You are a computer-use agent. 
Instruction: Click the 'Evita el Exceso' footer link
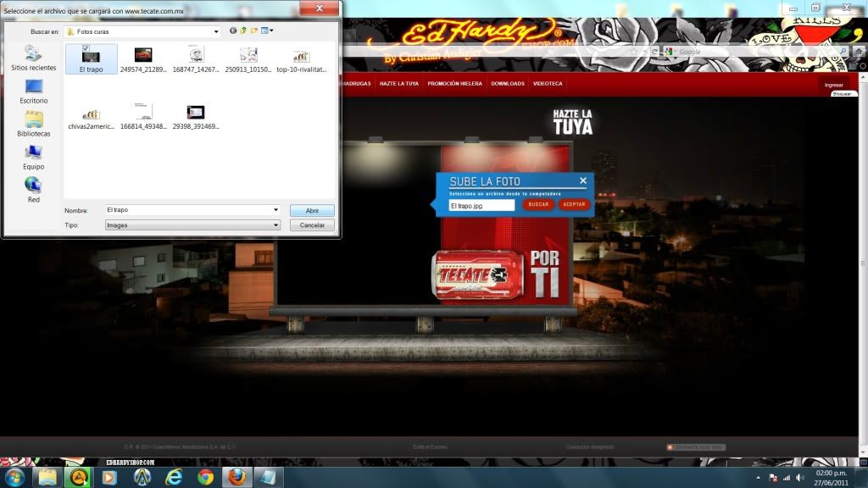click(430, 447)
